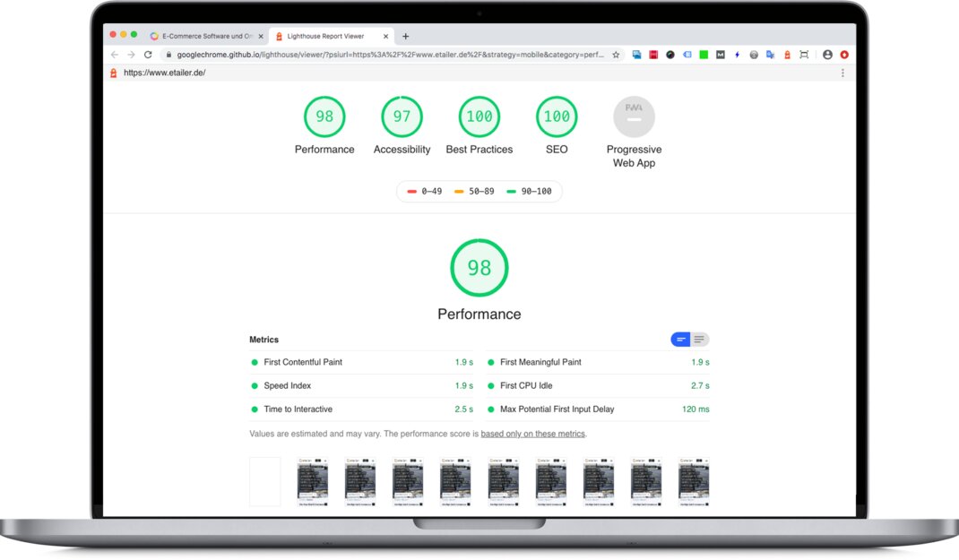
Task: Click the 'based only on these metrics' link
Action: click(x=532, y=434)
